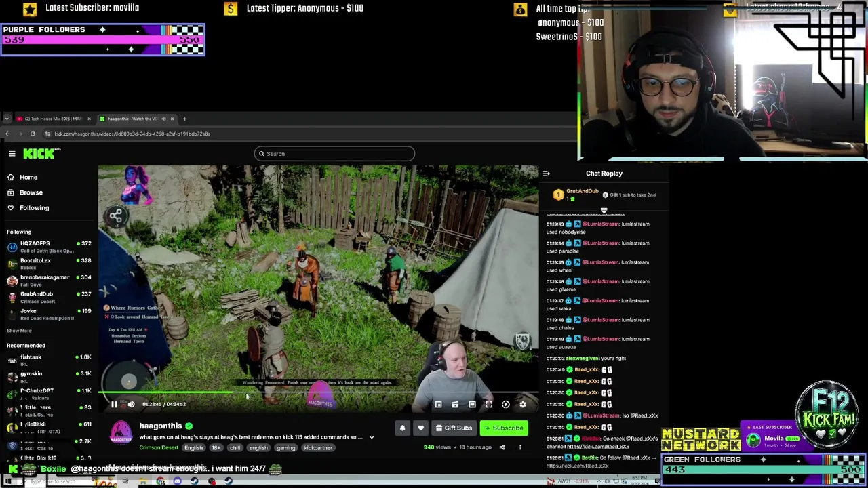Select the kickpartner tag
The height and width of the screenshot is (488, 868).
(317, 448)
